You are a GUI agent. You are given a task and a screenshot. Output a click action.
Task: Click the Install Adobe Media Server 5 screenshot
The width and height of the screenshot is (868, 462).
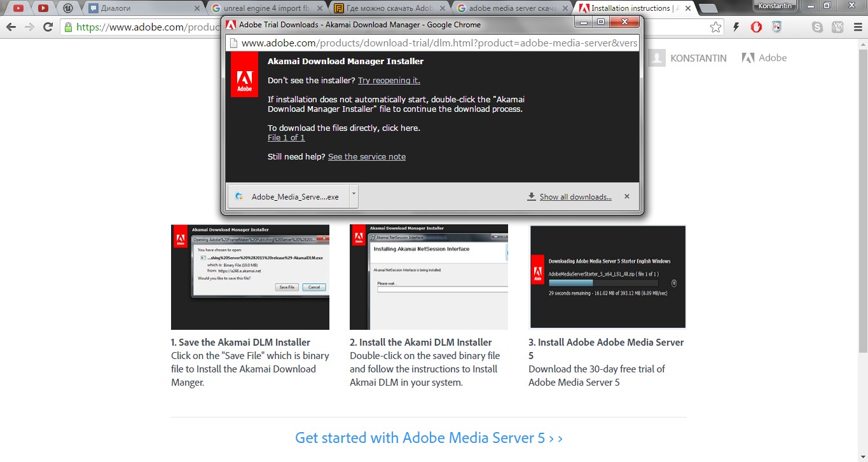click(x=607, y=277)
